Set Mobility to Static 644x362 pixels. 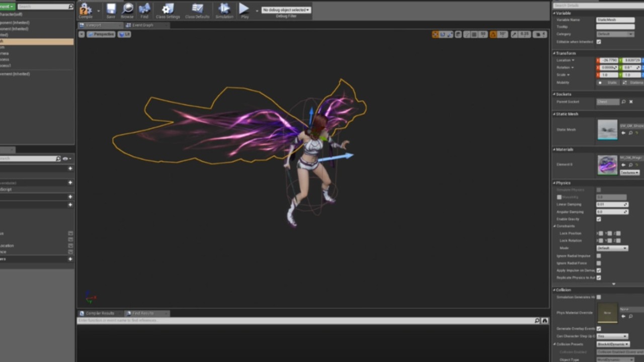[x=609, y=82]
